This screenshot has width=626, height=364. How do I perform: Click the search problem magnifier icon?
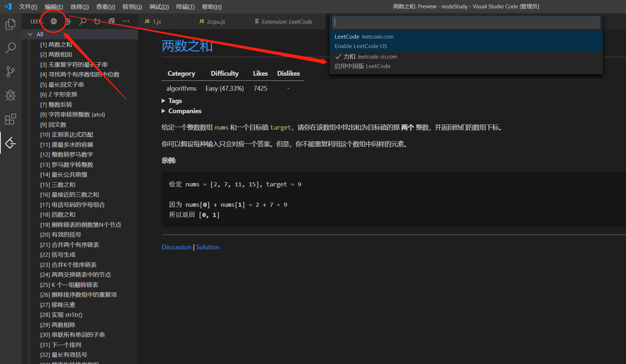(83, 21)
